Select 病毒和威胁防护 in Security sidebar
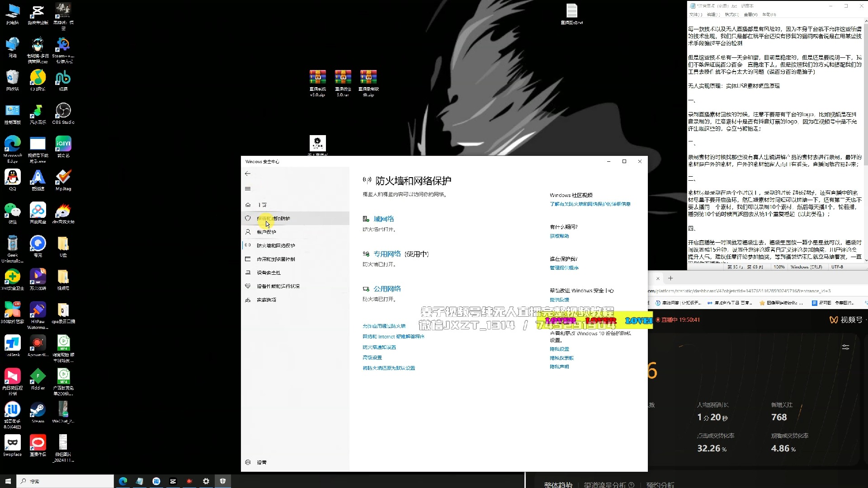The width and height of the screenshot is (868, 488). 295,218
